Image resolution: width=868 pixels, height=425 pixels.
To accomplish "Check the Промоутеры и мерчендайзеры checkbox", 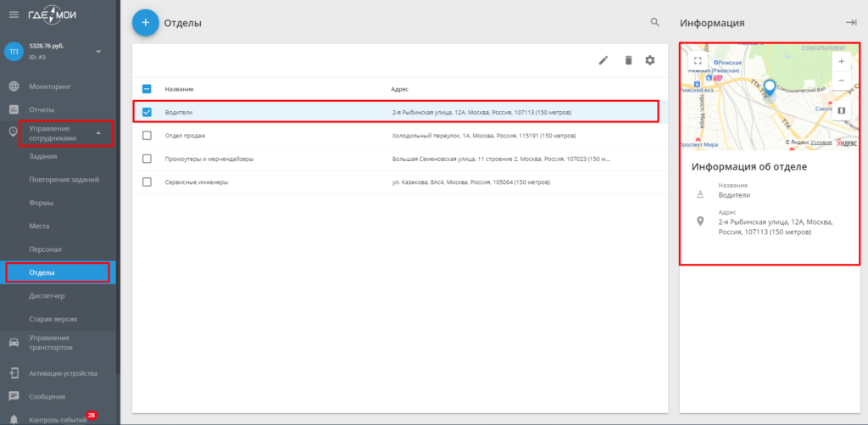I will (147, 159).
